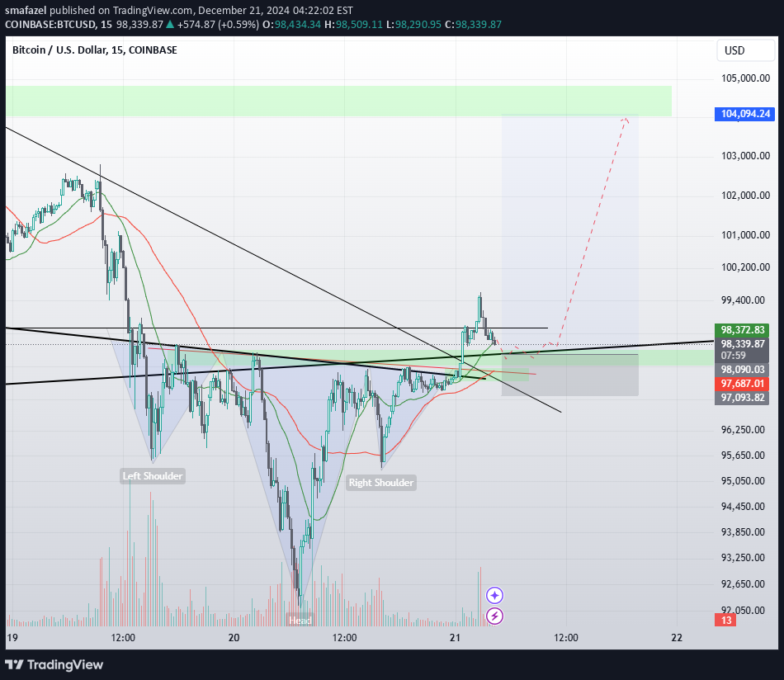Click the Head pattern label
Viewport: 784px width, 680px height.
[x=300, y=621]
